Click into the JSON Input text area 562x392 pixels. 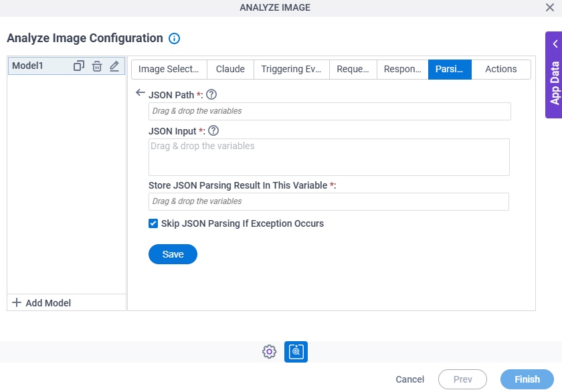coord(329,157)
